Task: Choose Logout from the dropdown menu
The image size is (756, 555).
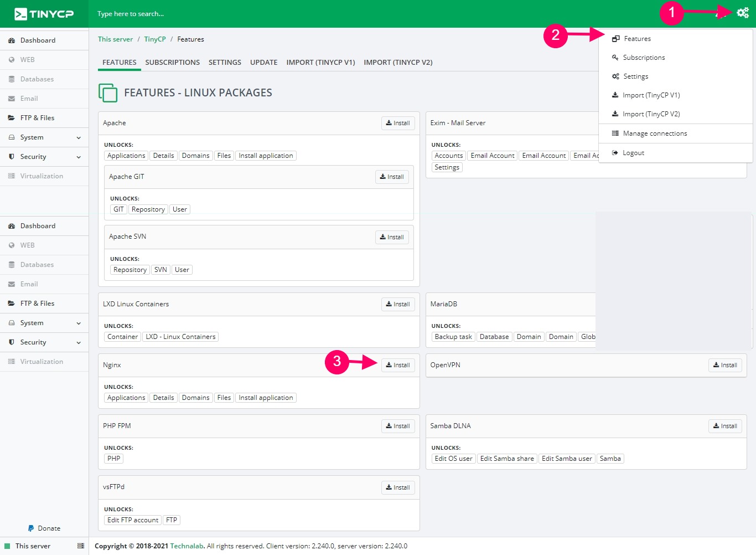Action: (x=632, y=152)
